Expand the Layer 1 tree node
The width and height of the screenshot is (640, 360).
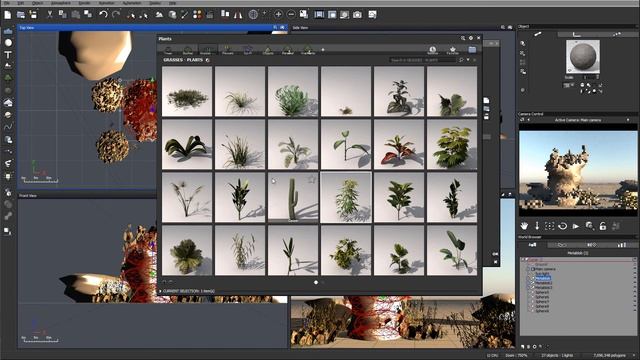[x=523, y=260]
